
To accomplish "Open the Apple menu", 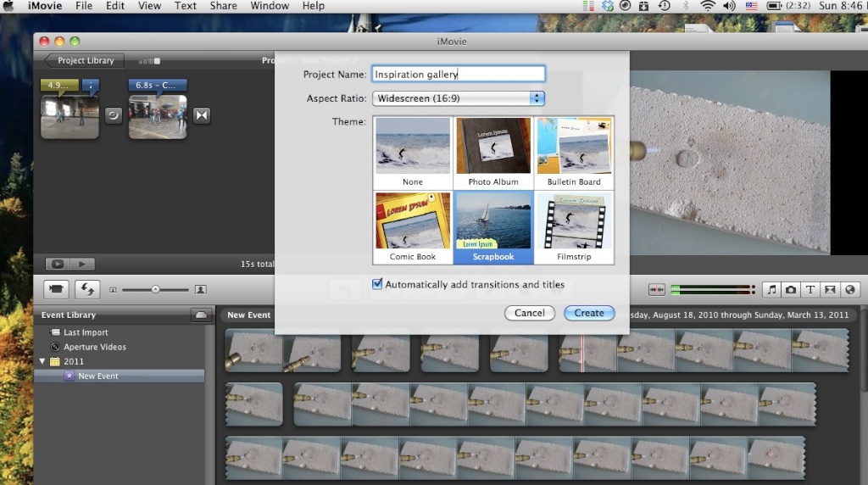I will 8,6.
